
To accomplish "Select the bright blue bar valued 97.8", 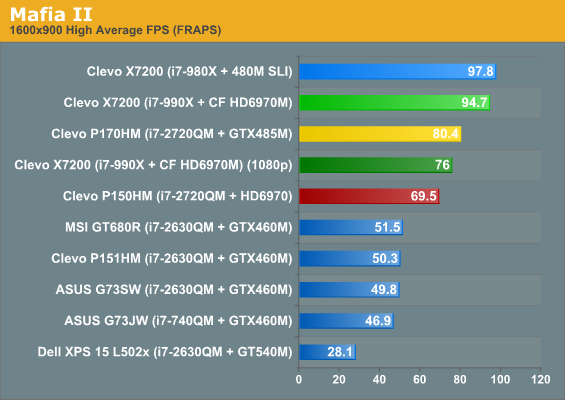I will coord(397,71).
